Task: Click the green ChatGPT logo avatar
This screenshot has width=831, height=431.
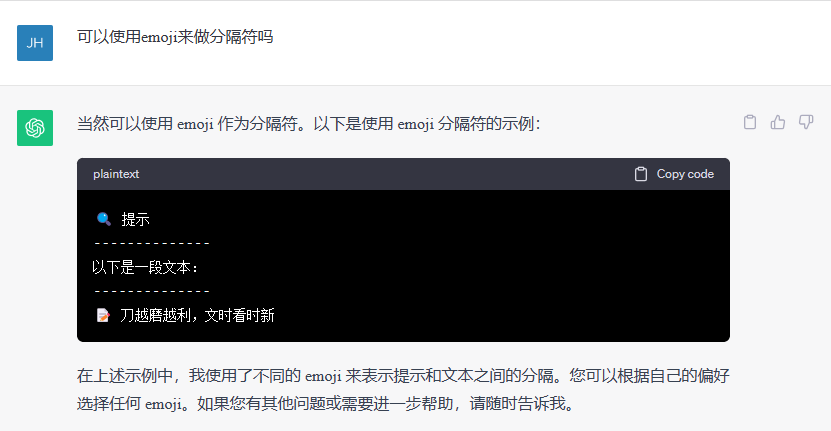Action: (35, 128)
